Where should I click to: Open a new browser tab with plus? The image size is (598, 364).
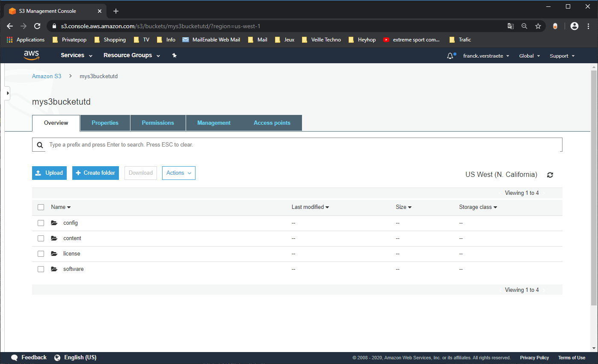(x=116, y=11)
